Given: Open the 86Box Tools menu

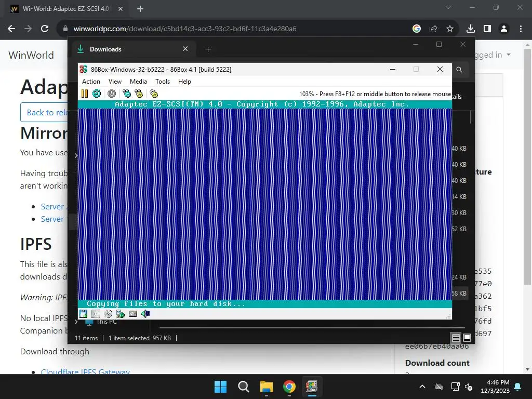Looking at the screenshot, I should 162,82.
